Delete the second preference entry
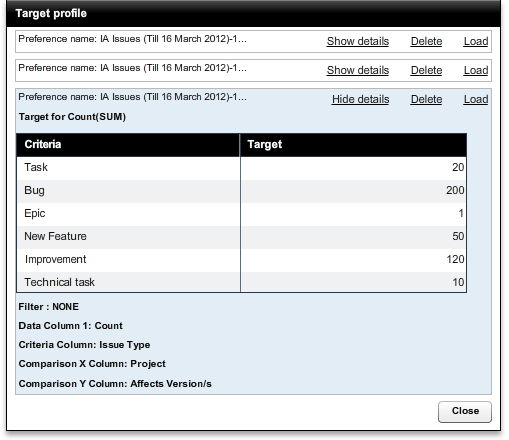 [426, 70]
